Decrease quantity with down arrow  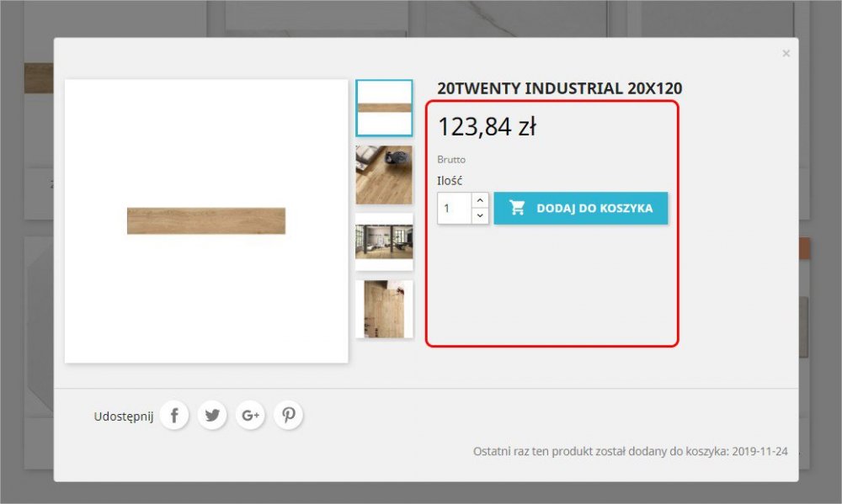point(480,215)
